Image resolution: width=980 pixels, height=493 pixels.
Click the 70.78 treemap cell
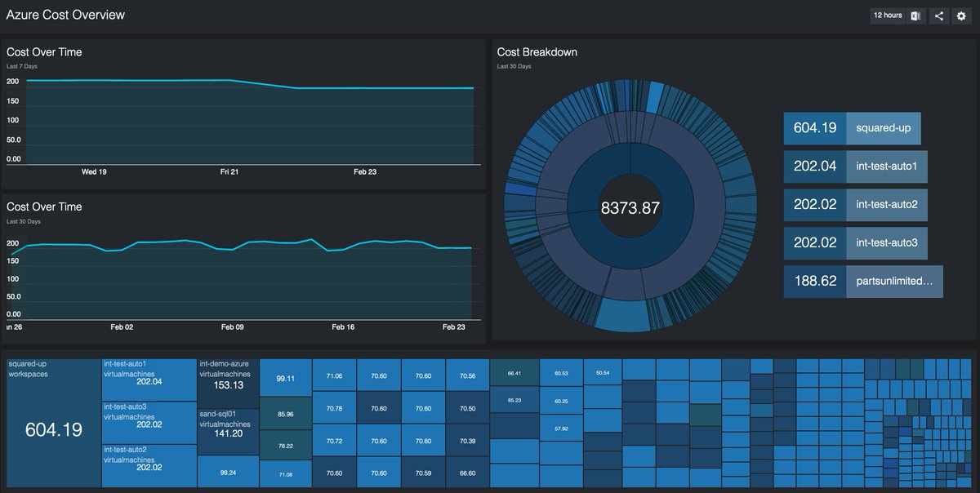tap(334, 408)
